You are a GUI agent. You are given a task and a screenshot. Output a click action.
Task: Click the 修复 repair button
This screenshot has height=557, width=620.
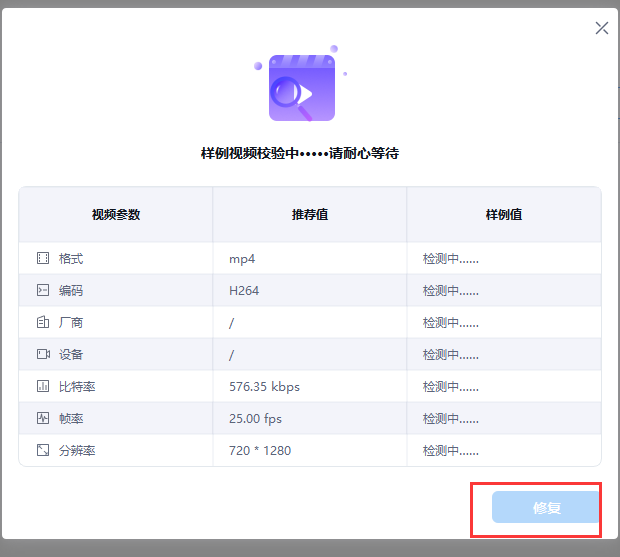pos(546,507)
